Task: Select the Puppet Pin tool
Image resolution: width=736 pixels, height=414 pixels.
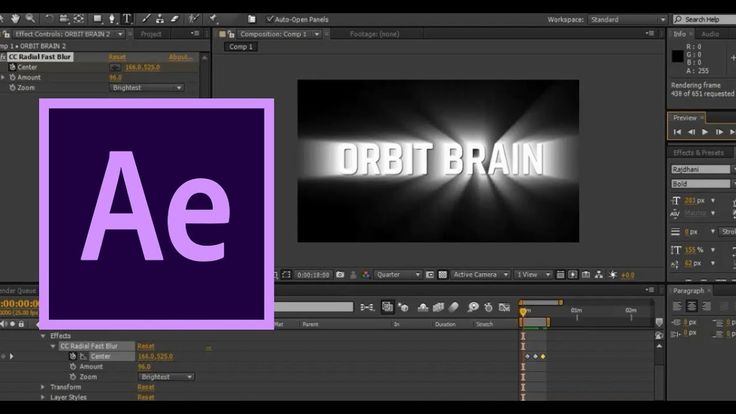Action: (213, 19)
